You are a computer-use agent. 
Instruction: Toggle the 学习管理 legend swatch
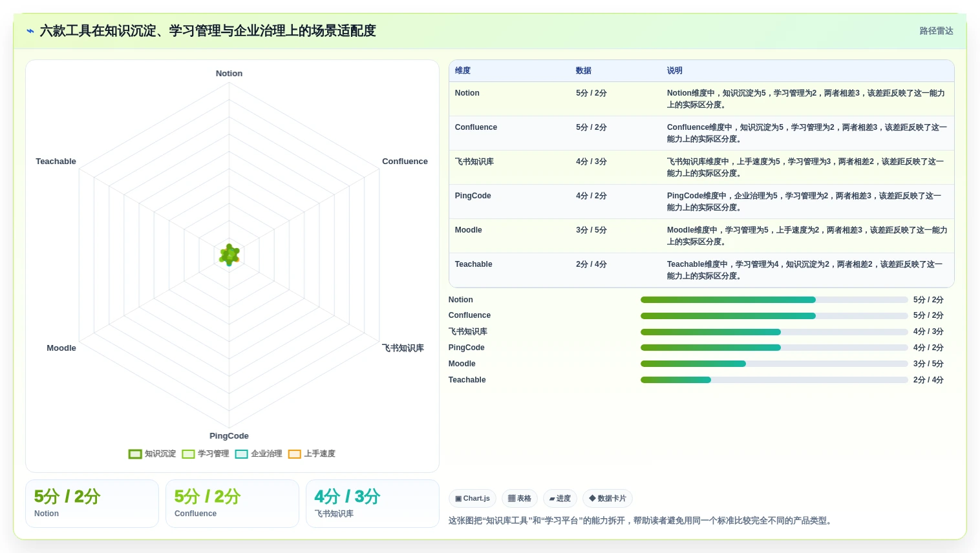[x=188, y=454]
